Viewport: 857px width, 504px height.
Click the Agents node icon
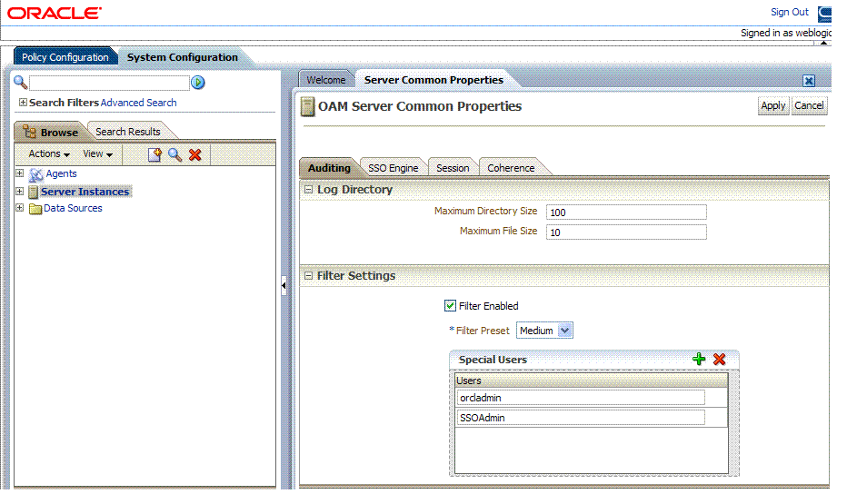pyautogui.click(x=35, y=174)
